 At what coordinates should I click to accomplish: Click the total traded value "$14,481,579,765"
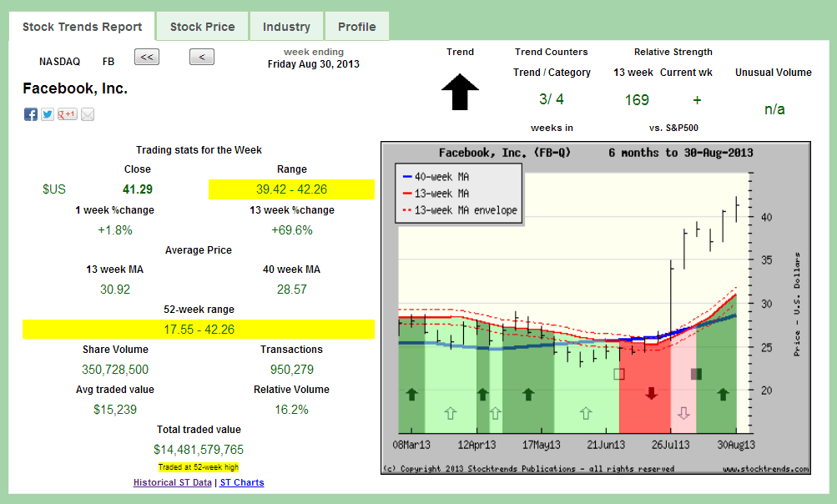pyautogui.click(x=199, y=450)
